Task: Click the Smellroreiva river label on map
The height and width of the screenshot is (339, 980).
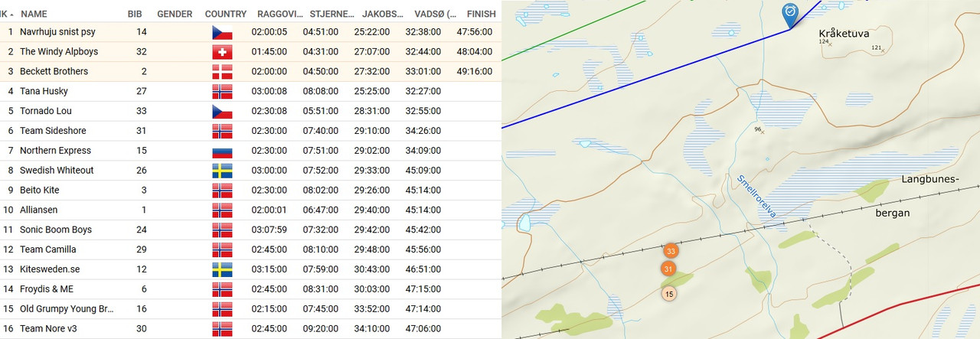Action: 756,197
